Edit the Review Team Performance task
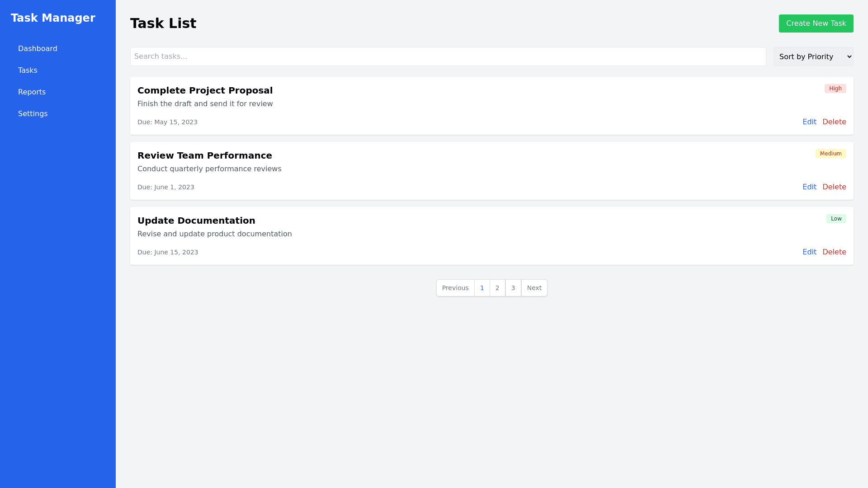 tap(809, 187)
